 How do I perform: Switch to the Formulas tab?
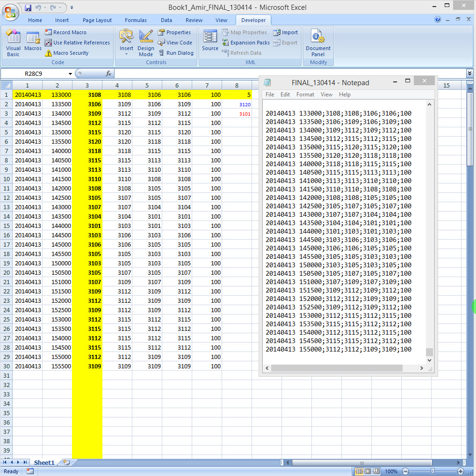[x=136, y=20]
